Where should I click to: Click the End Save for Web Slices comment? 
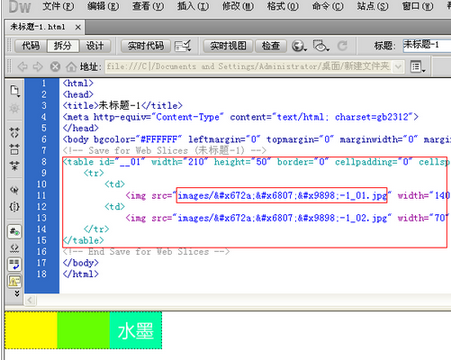(146, 252)
